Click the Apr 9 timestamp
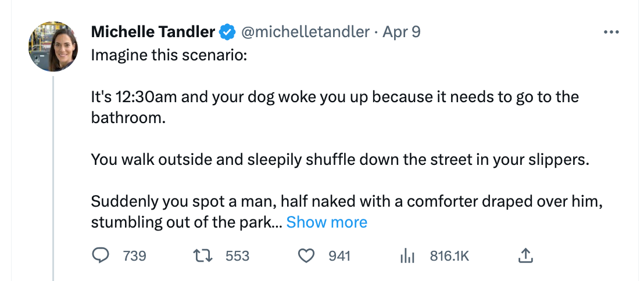644x281 pixels. [401, 33]
